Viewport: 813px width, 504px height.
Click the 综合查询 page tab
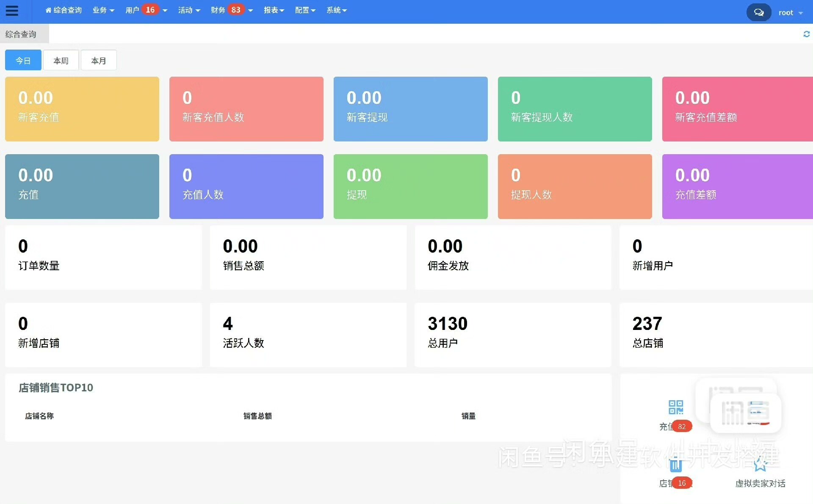tap(21, 34)
